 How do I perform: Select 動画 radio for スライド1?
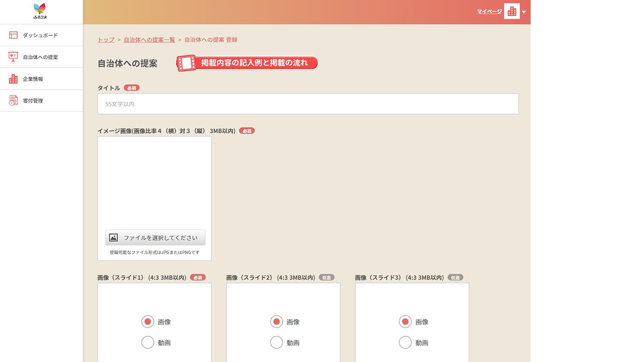tap(147, 343)
